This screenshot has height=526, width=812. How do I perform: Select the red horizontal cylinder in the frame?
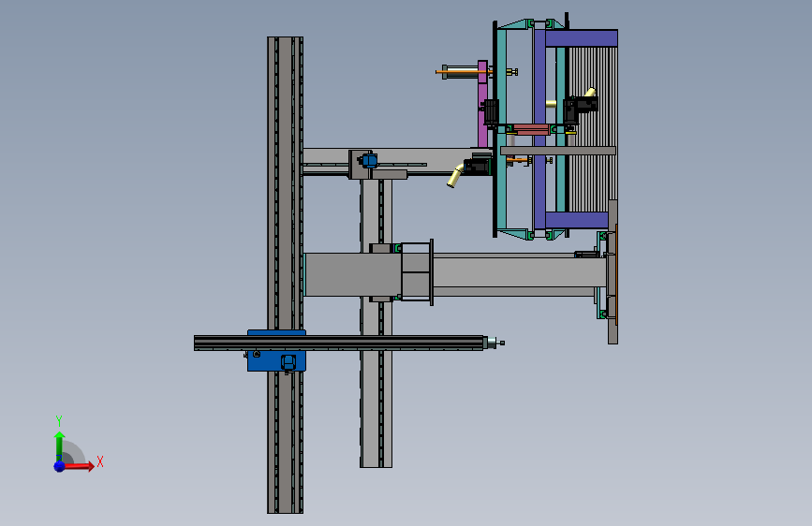[531, 129]
